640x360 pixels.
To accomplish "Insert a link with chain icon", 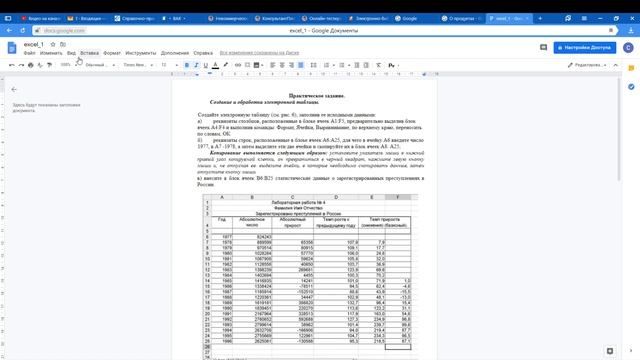I will [238, 65].
